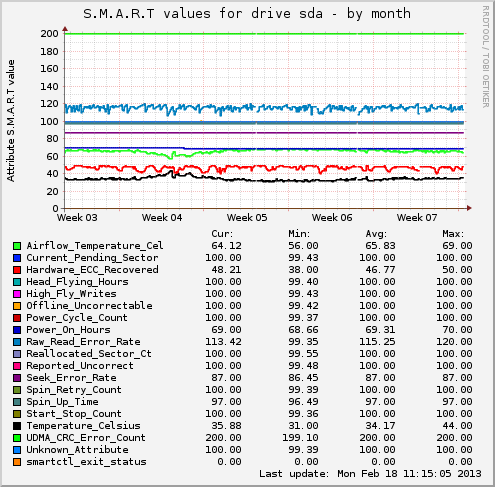Click the Hardware_ECC_Recovered average value 46.77
This screenshot has width=495, height=487.
pyautogui.click(x=380, y=270)
